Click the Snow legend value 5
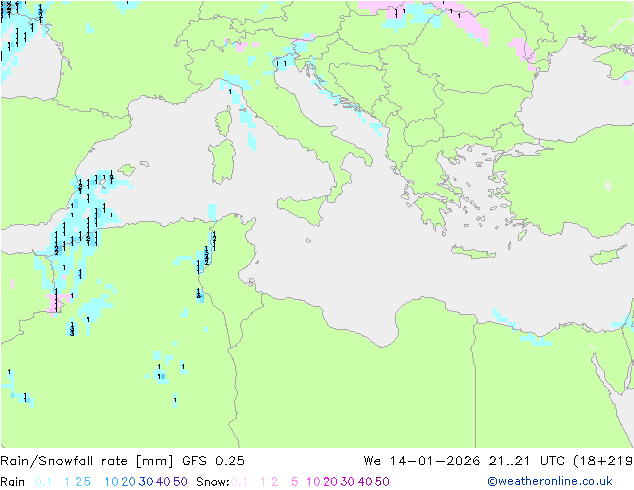This screenshot has width=634, height=490. pos(295,482)
